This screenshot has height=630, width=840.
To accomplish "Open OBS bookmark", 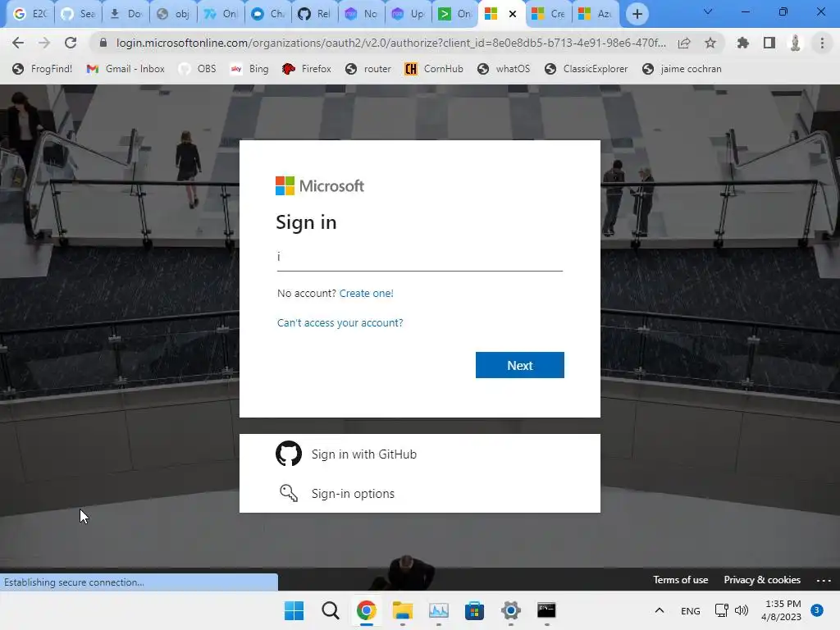I will point(197,69).
